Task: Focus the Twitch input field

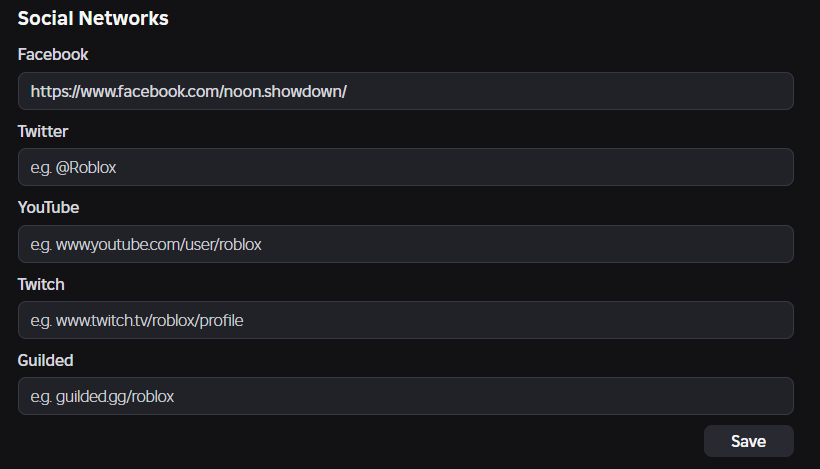Action: 405,320
